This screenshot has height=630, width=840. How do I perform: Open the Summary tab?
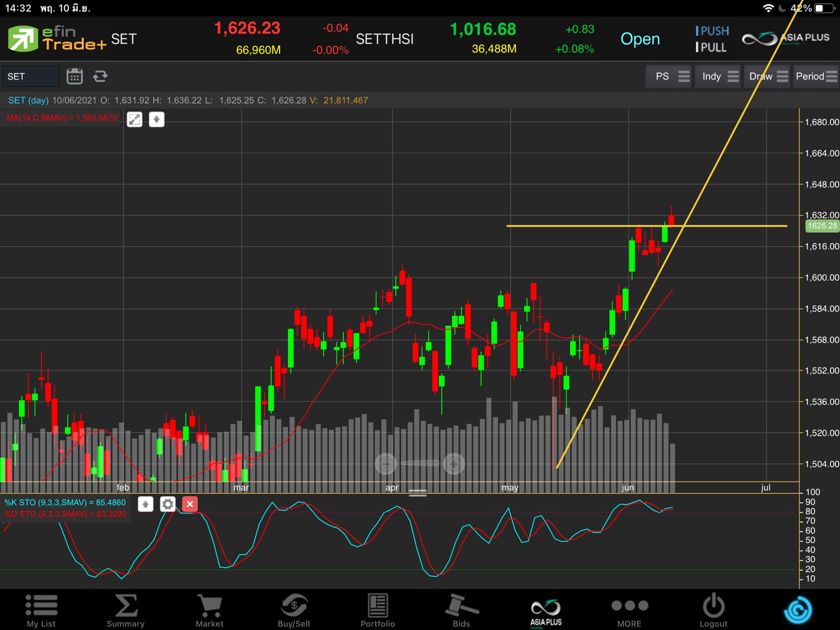point(125,610)
